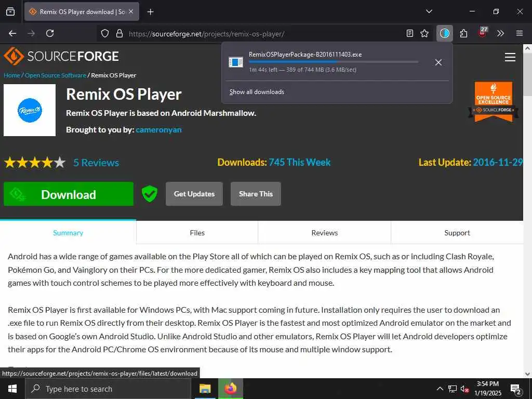Click the SourceForge logo
The width and height of the screenshot is (532, 399).
(x=61, y=56)
